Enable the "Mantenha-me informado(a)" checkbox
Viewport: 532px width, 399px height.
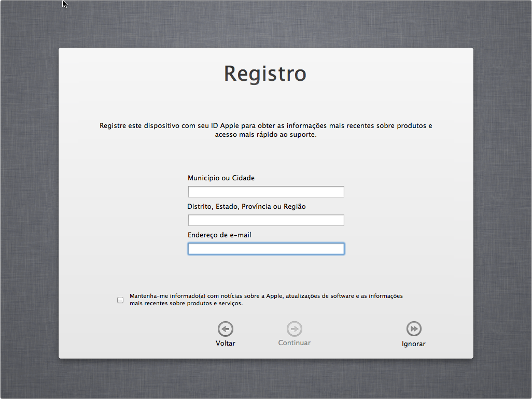120,300
